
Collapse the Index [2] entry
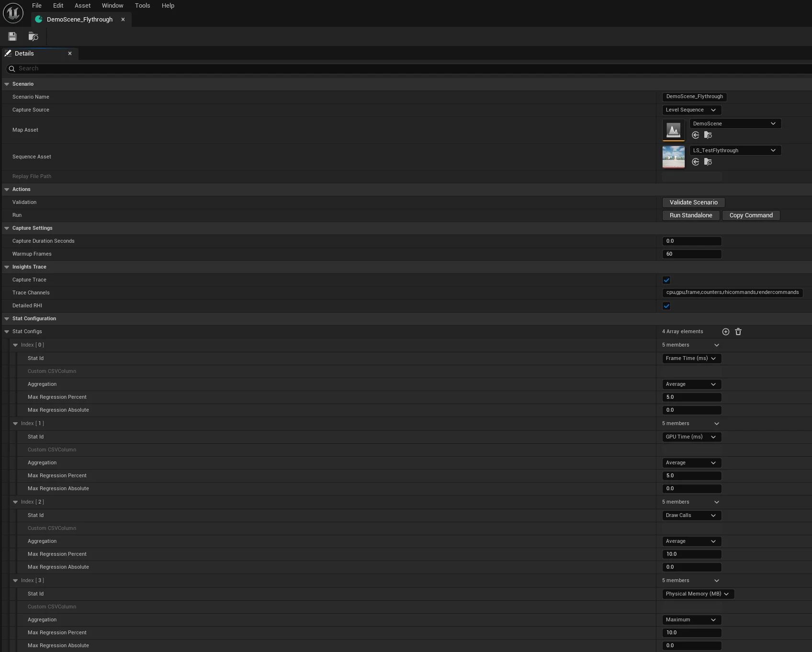[x=15, y=502]
